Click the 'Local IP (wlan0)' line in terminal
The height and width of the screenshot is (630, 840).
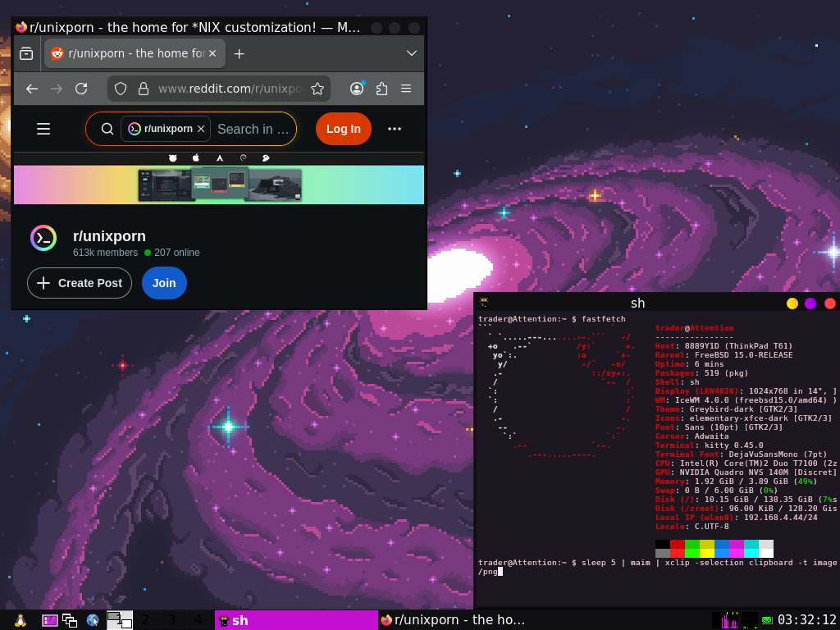coord(736,518)
